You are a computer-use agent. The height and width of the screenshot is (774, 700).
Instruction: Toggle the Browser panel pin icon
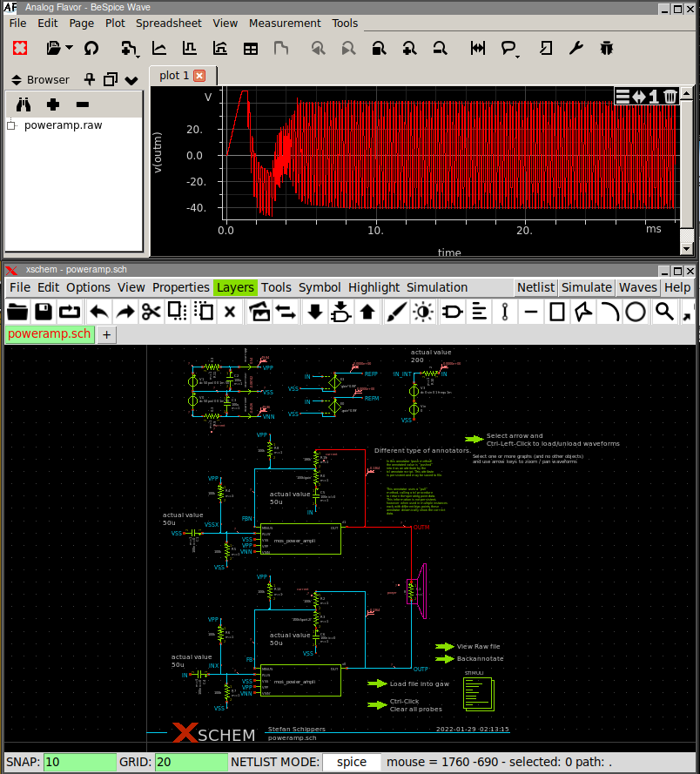point(89,79)
